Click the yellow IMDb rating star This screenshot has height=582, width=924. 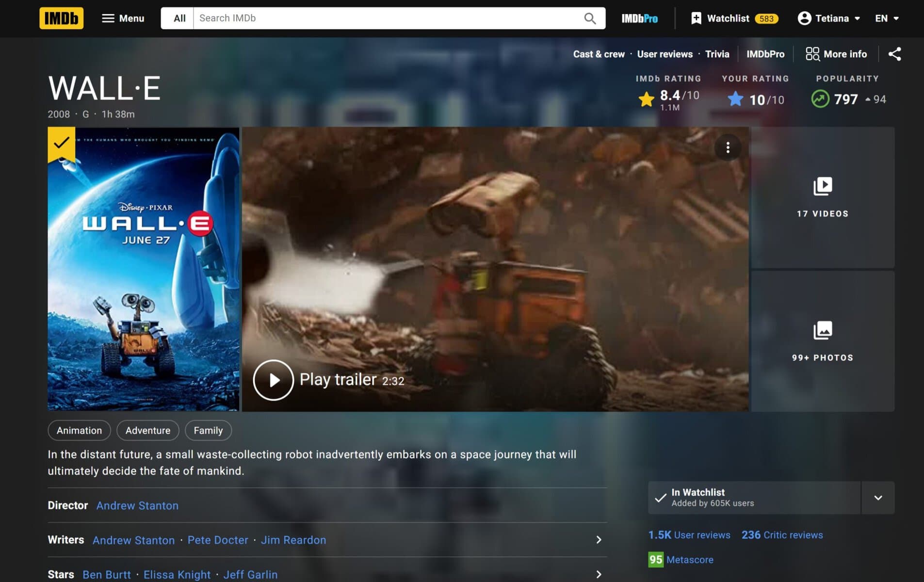pyautogui.click(x=646, y=99)
